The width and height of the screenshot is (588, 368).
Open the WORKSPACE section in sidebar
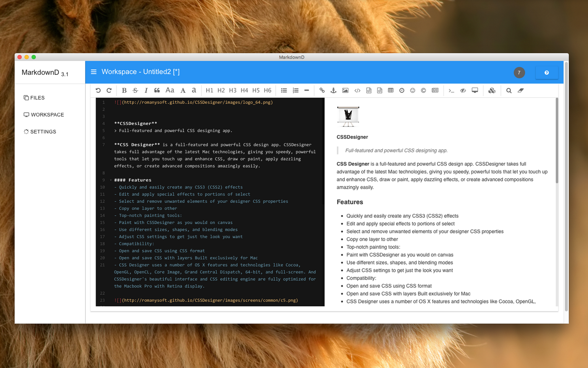pos(44,115)
